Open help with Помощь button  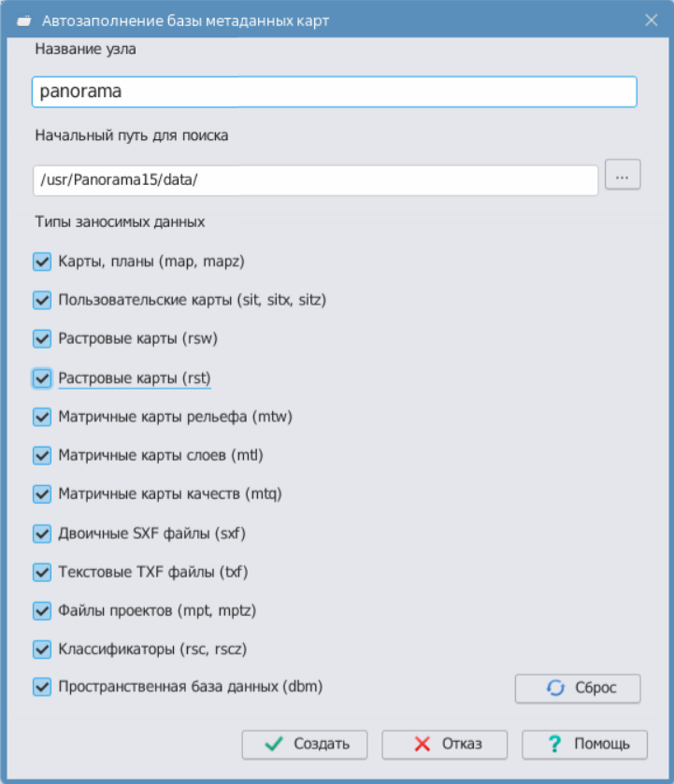[584, 744]
